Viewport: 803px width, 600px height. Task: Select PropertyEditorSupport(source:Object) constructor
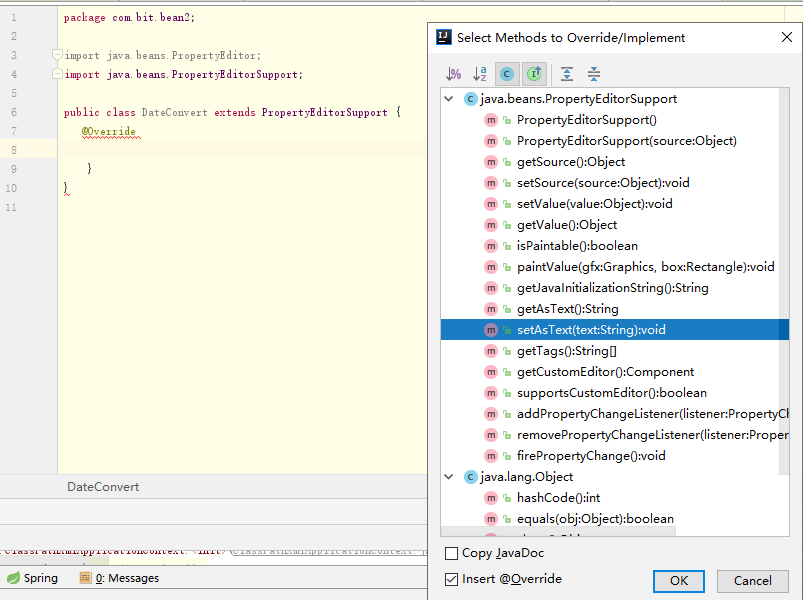tap(626, 141)
